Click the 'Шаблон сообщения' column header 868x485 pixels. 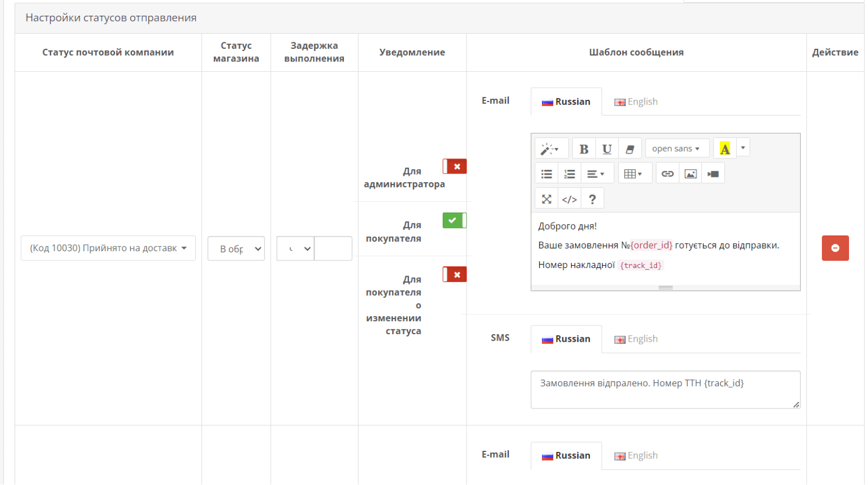tap(636, 52)
